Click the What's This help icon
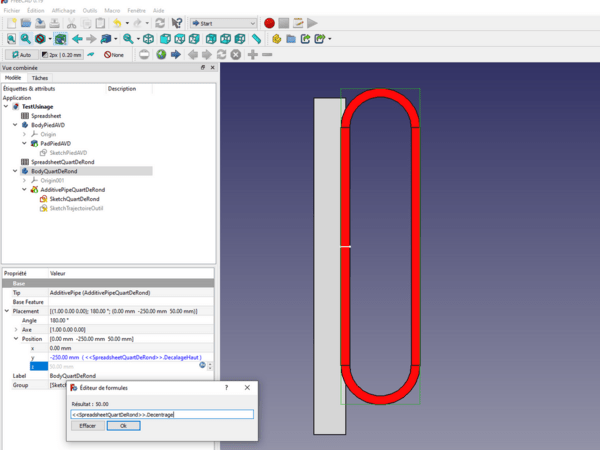 [178, 22]
